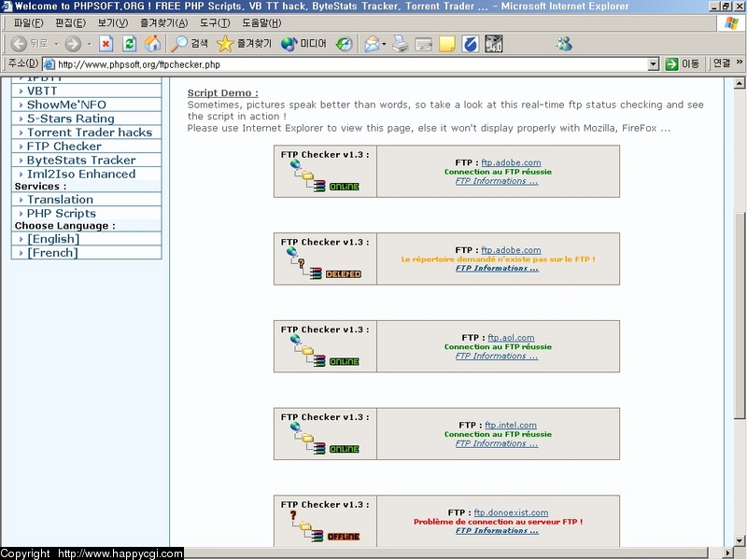Click the yellow note toolbar icon
747x560 pixels.
[447, 44]
